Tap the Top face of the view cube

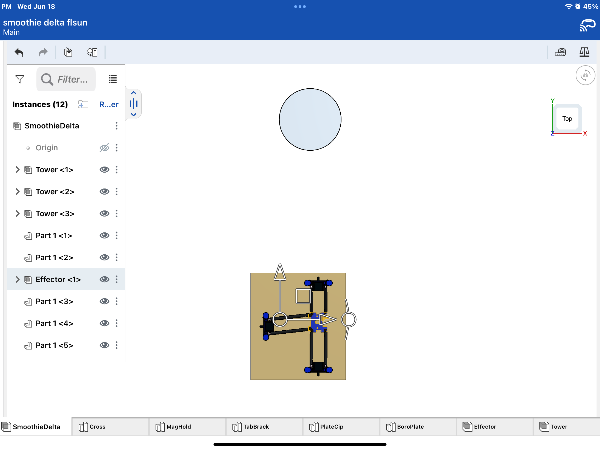coord(567,119)
